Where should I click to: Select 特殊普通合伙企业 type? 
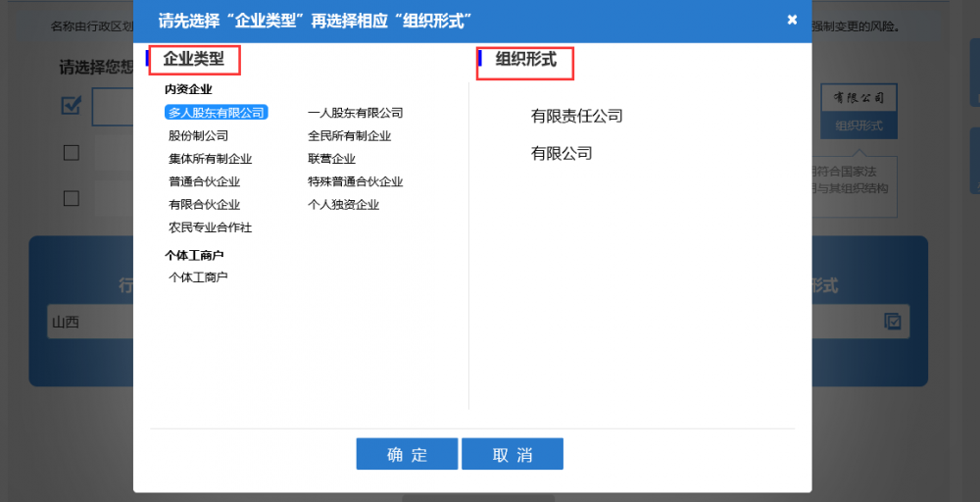pos(355,182)
